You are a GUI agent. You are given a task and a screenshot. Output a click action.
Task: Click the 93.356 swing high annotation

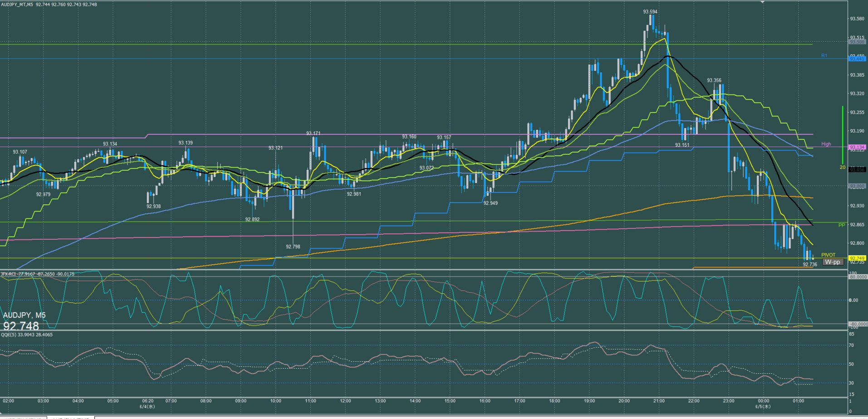pos(714,80)
